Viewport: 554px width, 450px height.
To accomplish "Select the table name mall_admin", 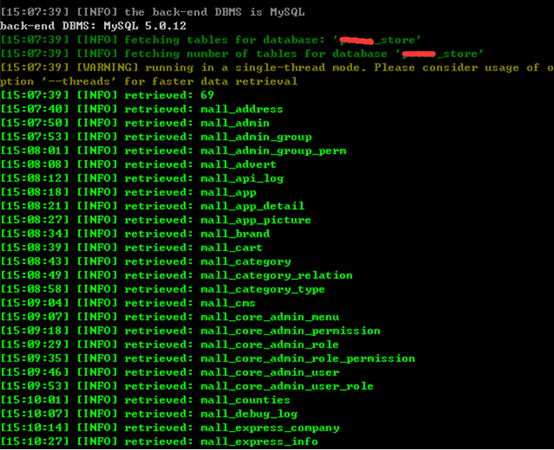I will [235, 123].
